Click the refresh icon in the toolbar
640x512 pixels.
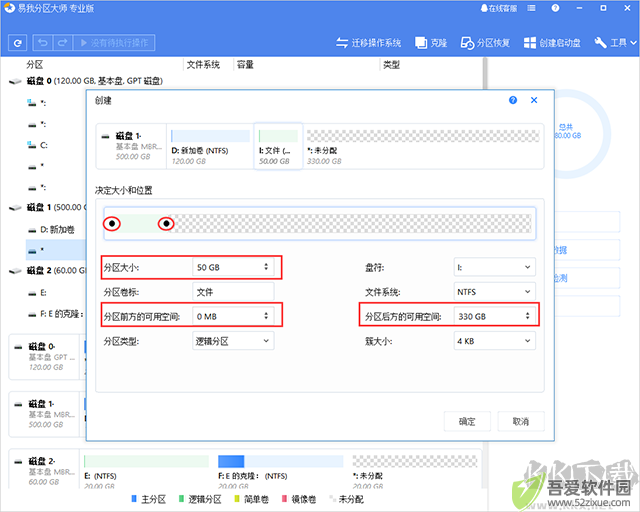click(x=17, y=43)
